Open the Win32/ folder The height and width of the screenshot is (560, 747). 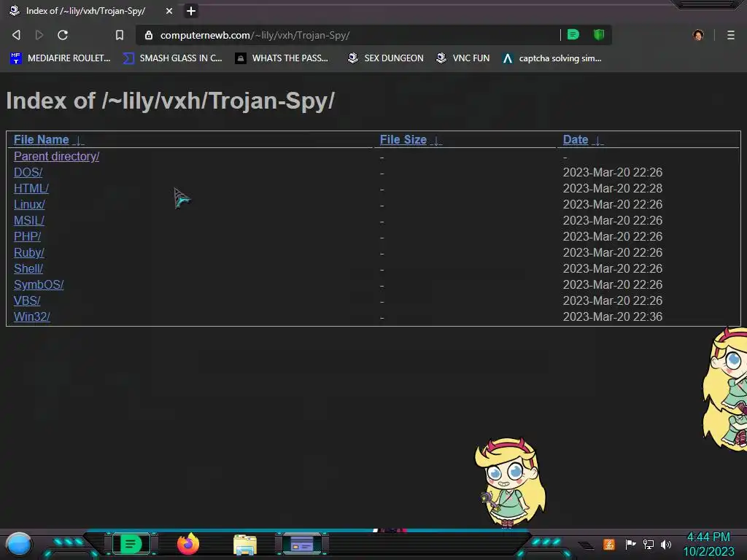tap(31, 316)
